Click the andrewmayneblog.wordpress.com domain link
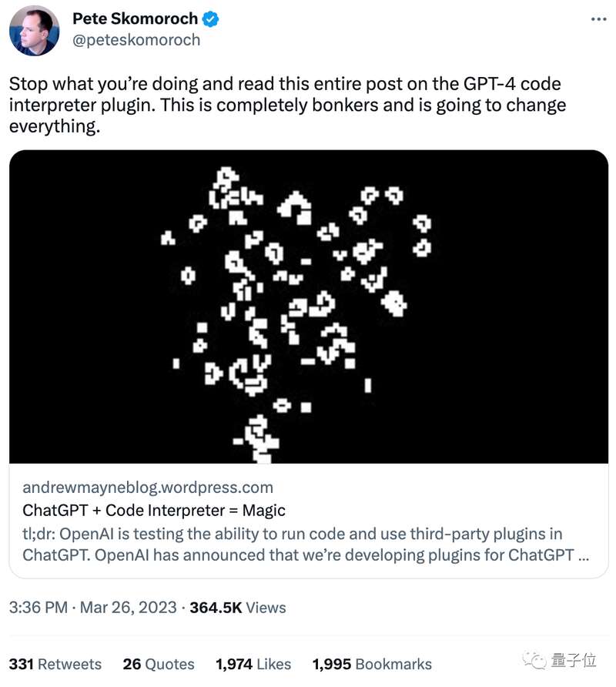 tap(148, 488)
